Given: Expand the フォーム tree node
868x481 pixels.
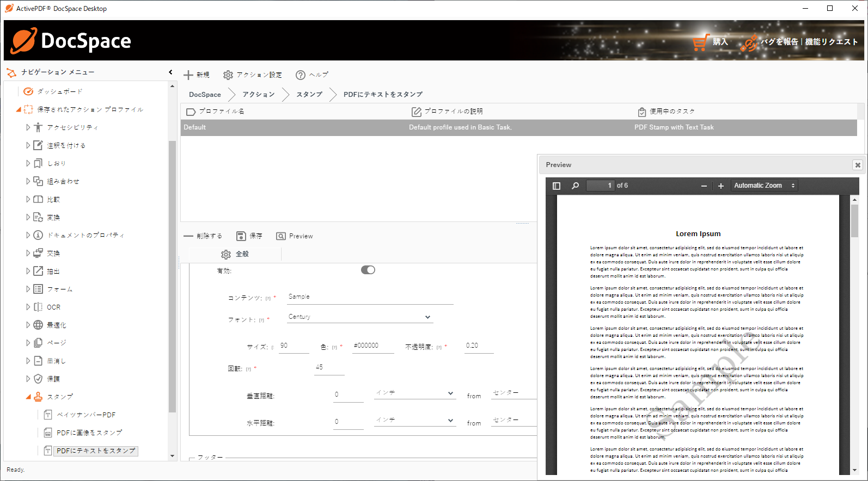Looking at the screenshot, I should click(x=28, y=289).
